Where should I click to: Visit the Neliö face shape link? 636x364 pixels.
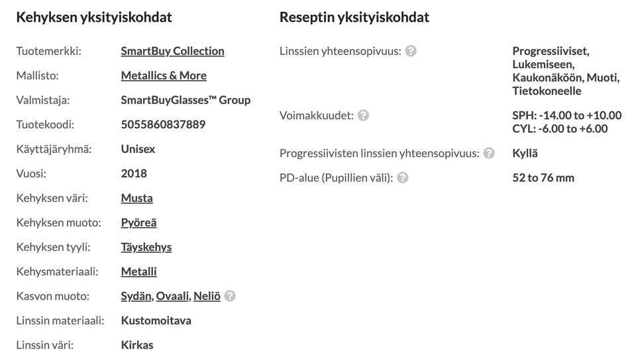207,296
